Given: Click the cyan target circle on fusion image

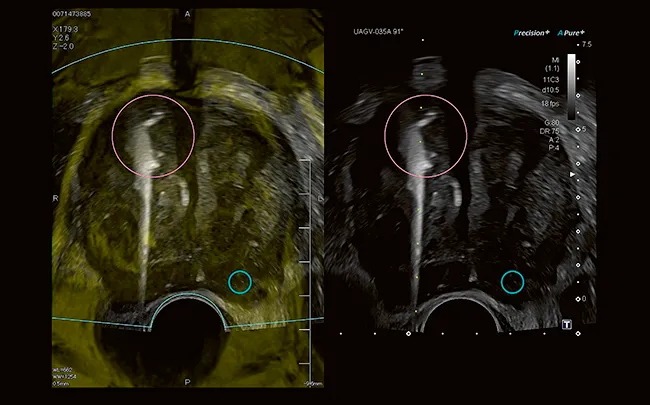Looking at the screenshot, I should pyautogui.click(x=240, y=282).
